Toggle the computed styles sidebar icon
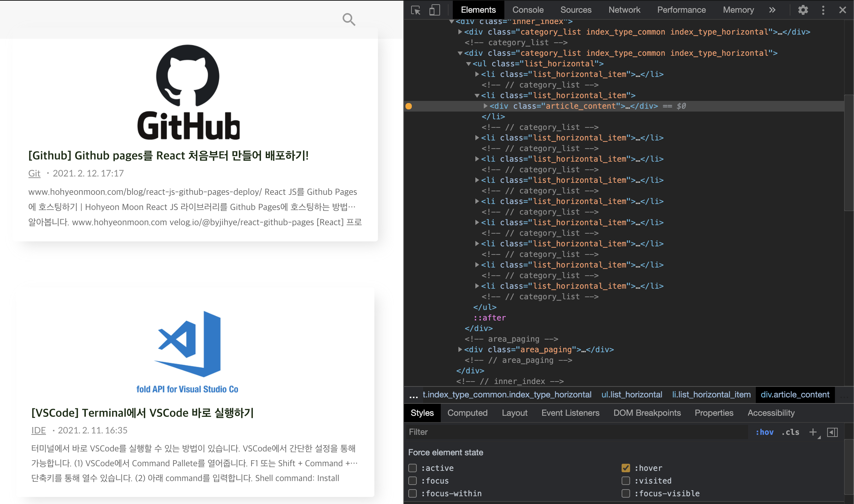Screen dimensions: 854x504 pyautogui.click(x=832, y=432)
